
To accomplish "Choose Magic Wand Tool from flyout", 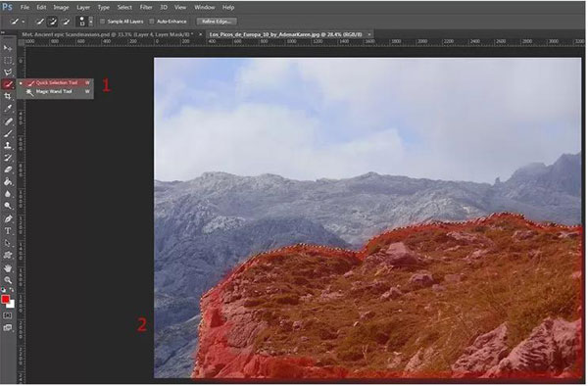I will [56, 91].
